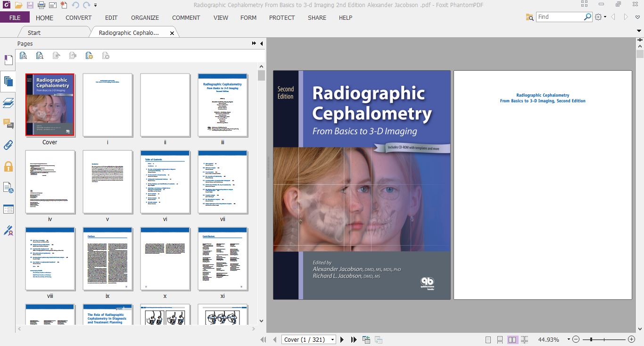This screenshot has height=346, width=644.
Task: Click the thumbnails scrollbar down arrow
Action: [x=262, y=321]
